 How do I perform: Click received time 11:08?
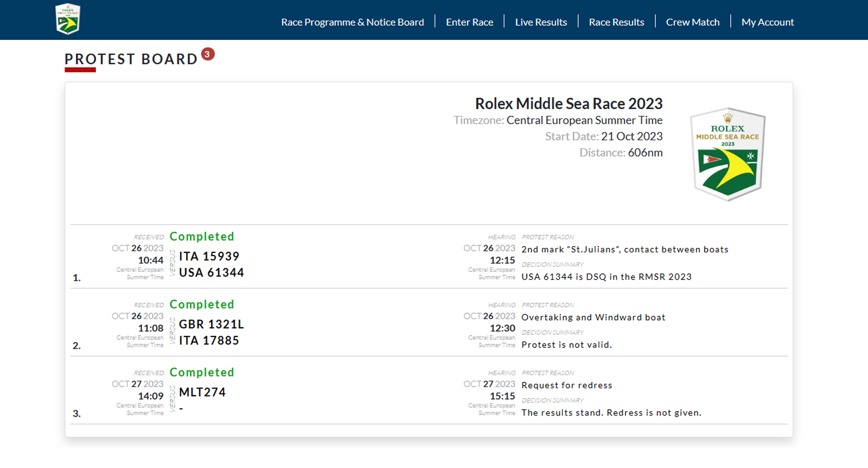(x=151, y=328)
